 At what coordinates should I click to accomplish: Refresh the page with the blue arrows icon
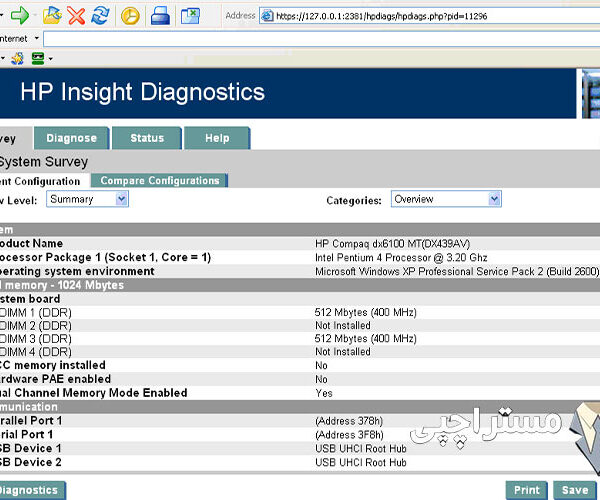point(100,16)
